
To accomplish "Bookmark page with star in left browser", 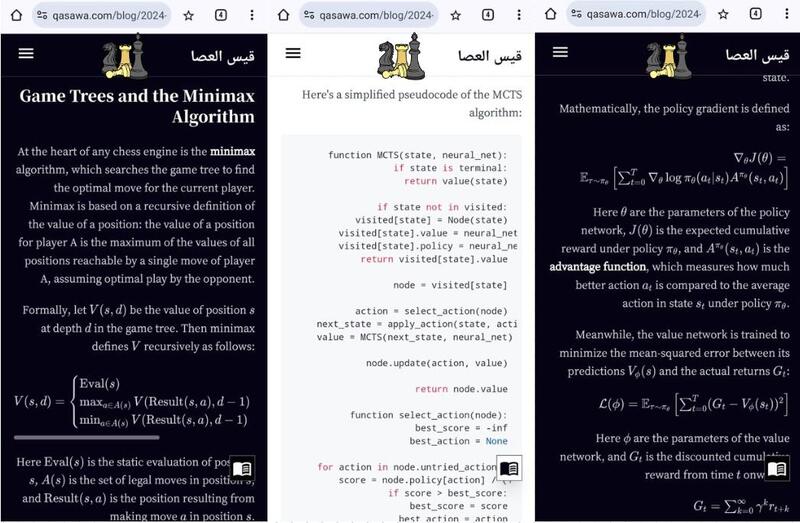I will [188, 15].
